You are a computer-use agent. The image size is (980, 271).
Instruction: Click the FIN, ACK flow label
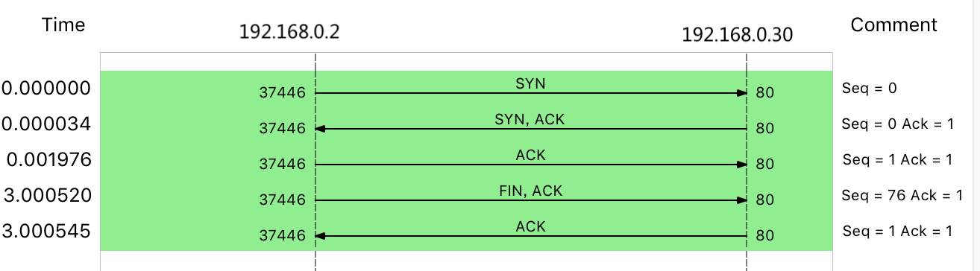[x=530, y=191]
